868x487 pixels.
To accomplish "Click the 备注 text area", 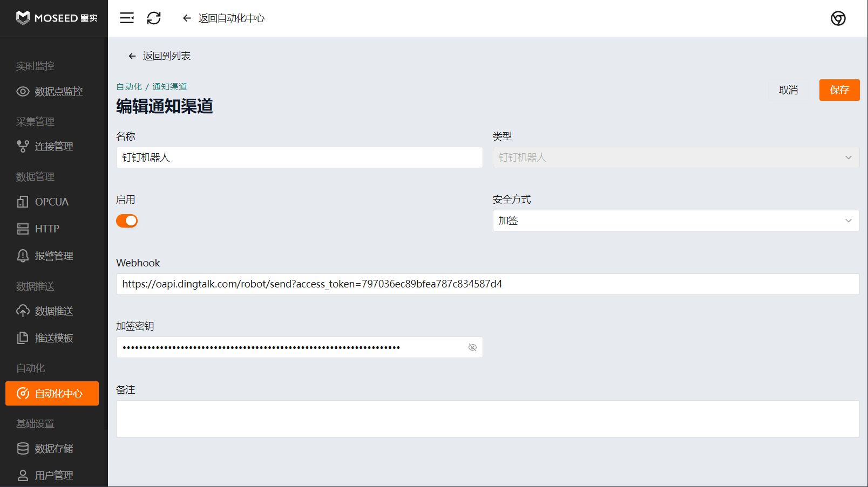I will [x=488, y=419].
